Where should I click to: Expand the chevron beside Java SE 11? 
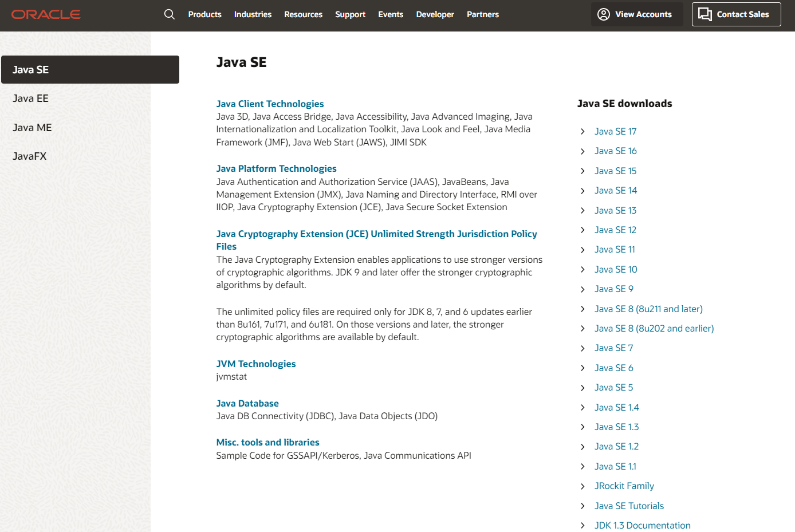(x=583, y=250)
